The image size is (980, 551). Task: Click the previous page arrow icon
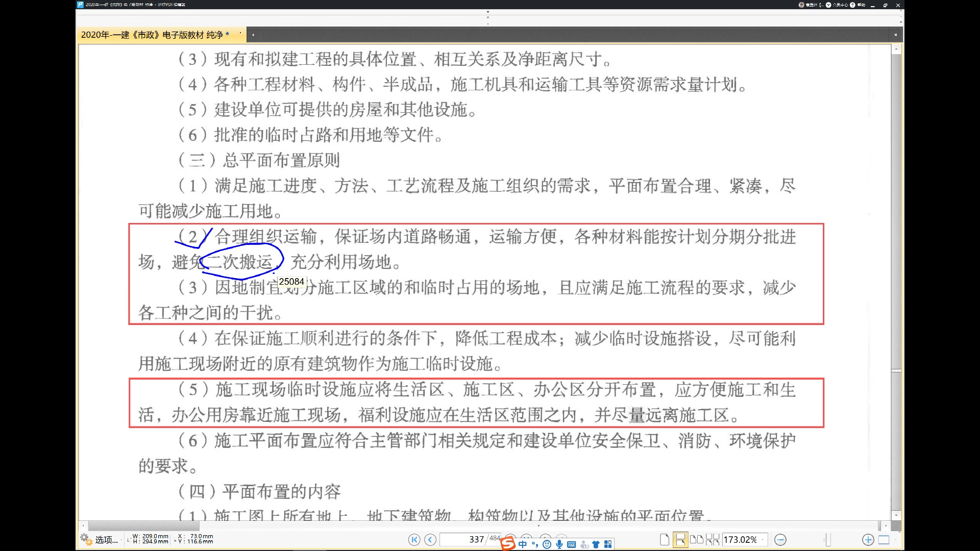430,539
